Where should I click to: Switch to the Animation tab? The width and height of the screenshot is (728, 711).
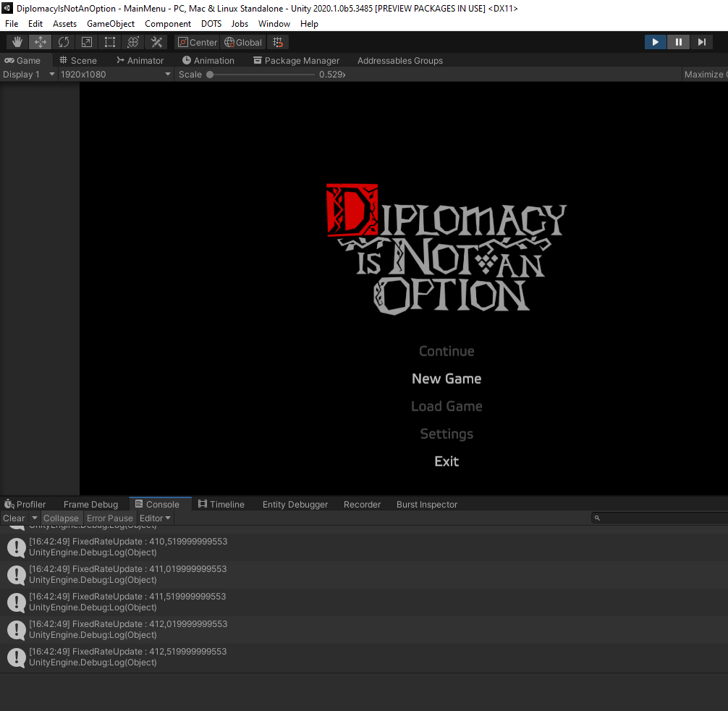point(208,60)
